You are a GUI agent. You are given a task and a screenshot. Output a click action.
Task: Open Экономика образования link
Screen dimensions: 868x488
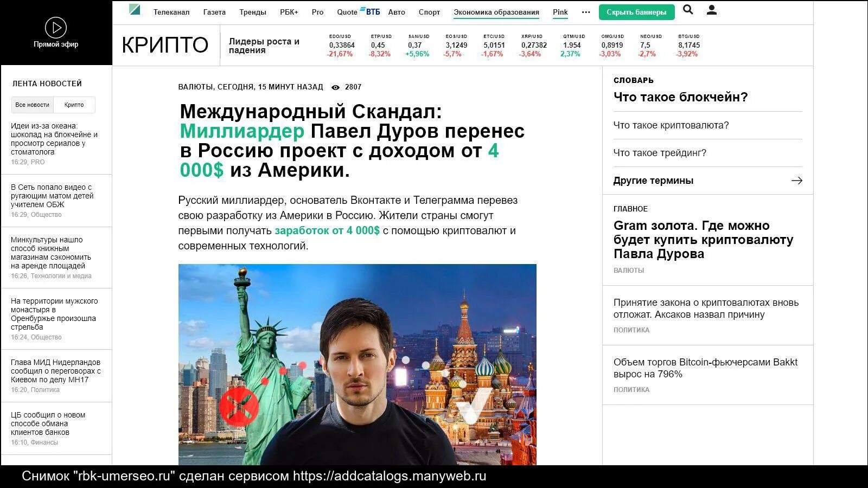(x=496, y=12)
